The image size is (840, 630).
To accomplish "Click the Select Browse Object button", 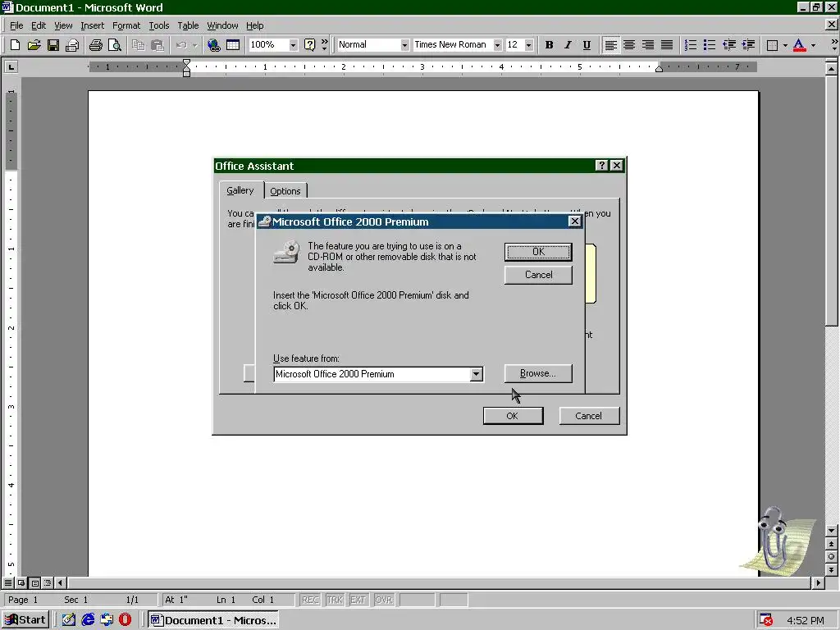I will pos(831,557).
